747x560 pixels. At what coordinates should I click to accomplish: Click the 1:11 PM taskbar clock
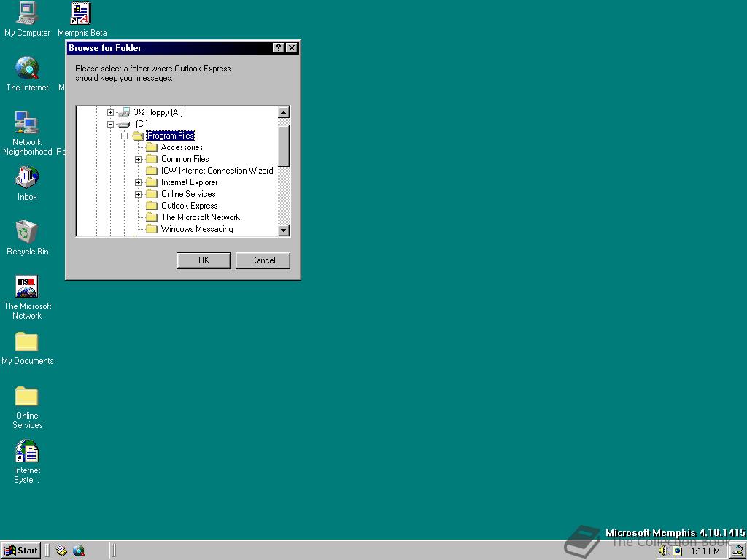705,551
